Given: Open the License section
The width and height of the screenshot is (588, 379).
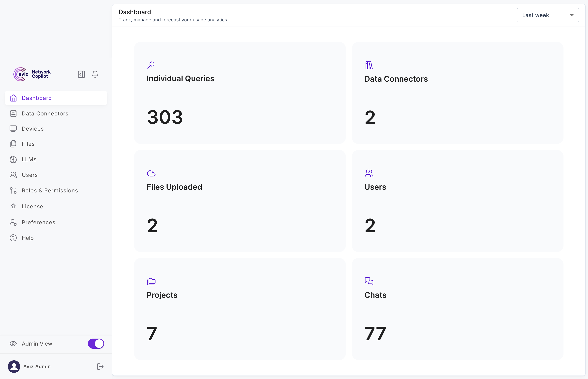Looking at the screenshot, I should 32,206.
